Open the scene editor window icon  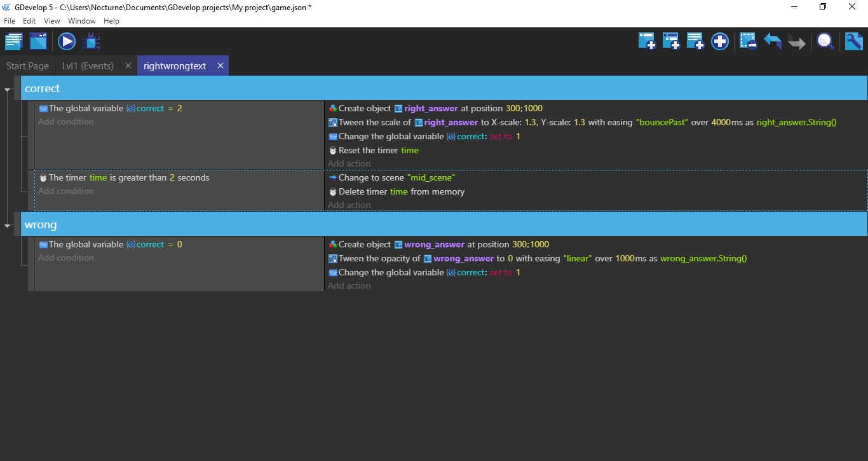click(38, 41)
